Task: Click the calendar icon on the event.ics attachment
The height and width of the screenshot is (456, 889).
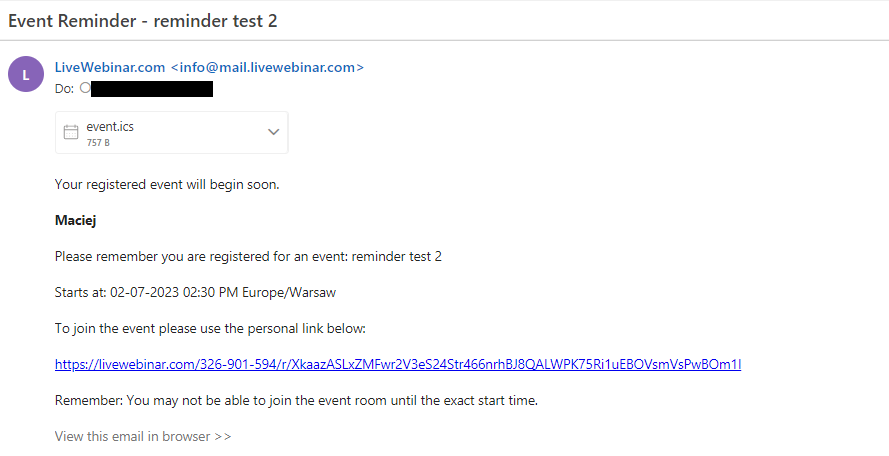Action: [x=71, y=132]
